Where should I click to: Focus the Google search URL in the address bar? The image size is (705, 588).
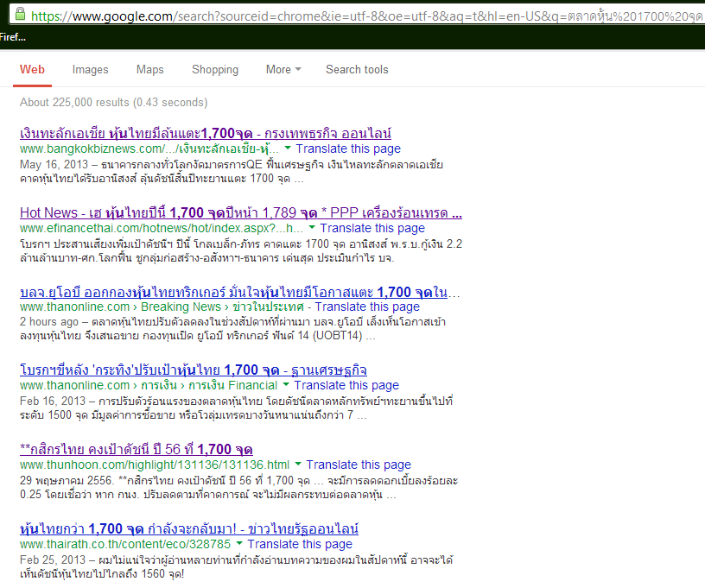coord(366,16)
